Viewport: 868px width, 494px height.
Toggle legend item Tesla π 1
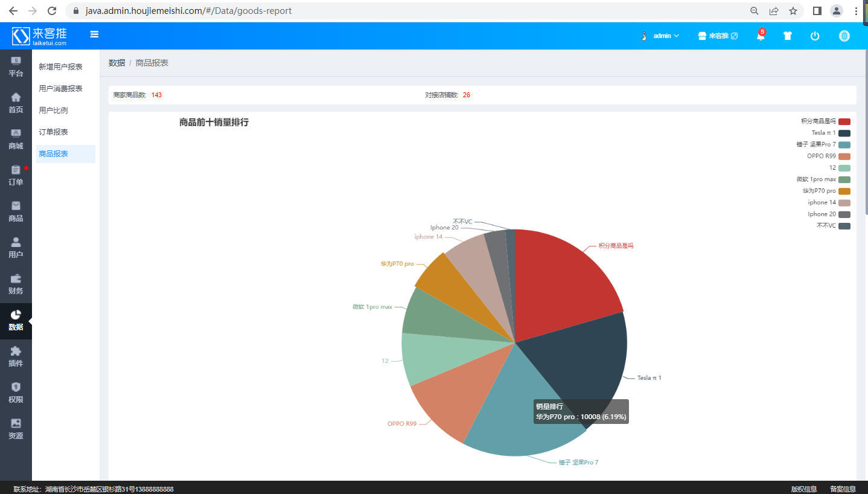[831, 133]
